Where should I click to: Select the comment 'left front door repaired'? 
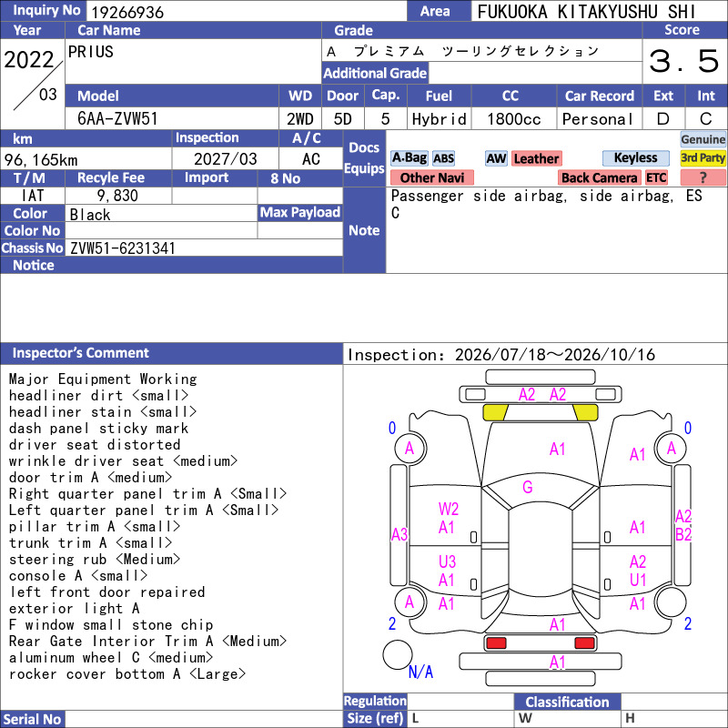(106, 592)
